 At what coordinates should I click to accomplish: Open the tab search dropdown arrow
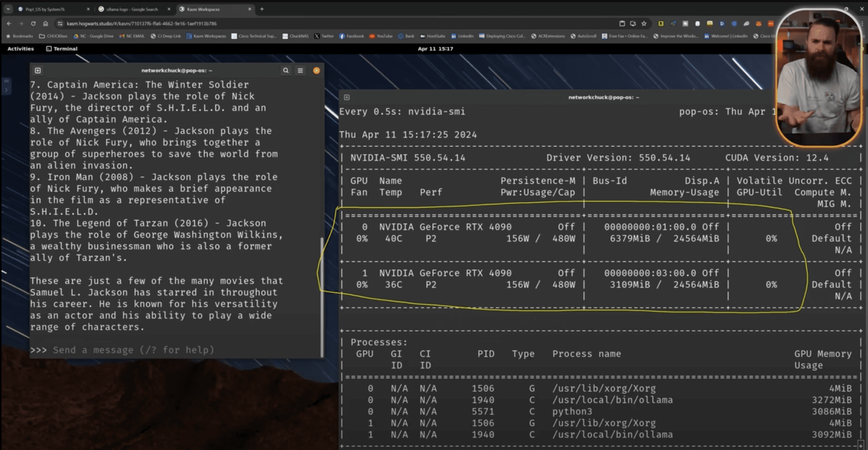click(x=8, y=9)
